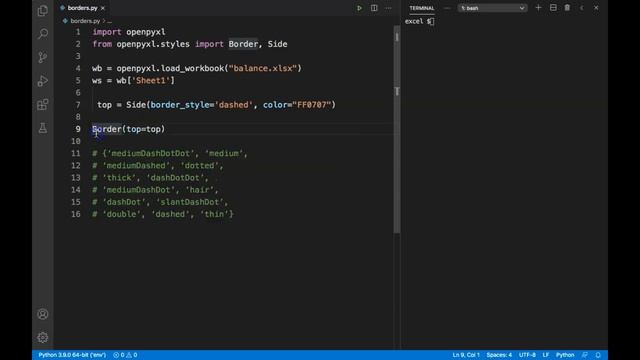Open the Extensions view
The height and width of the screenshot is (360, 640).
pyautogui.click(x=42, y=104)
